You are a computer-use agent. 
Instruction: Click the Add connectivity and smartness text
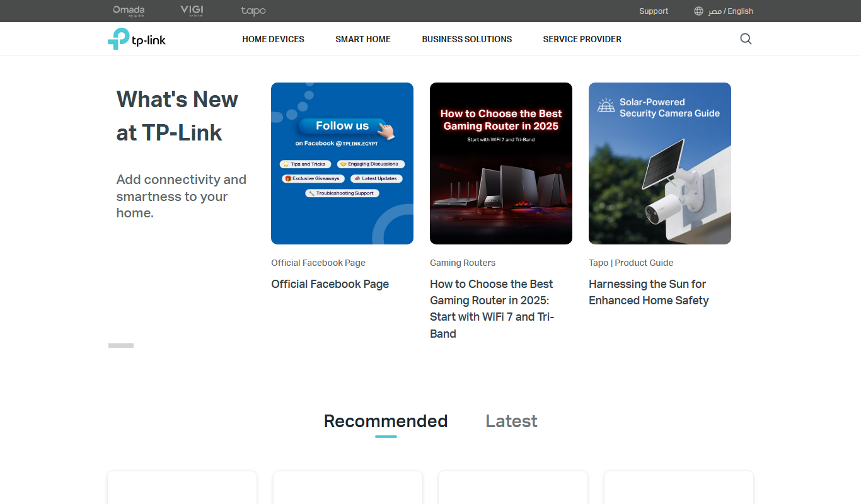[x=182, y=196]
